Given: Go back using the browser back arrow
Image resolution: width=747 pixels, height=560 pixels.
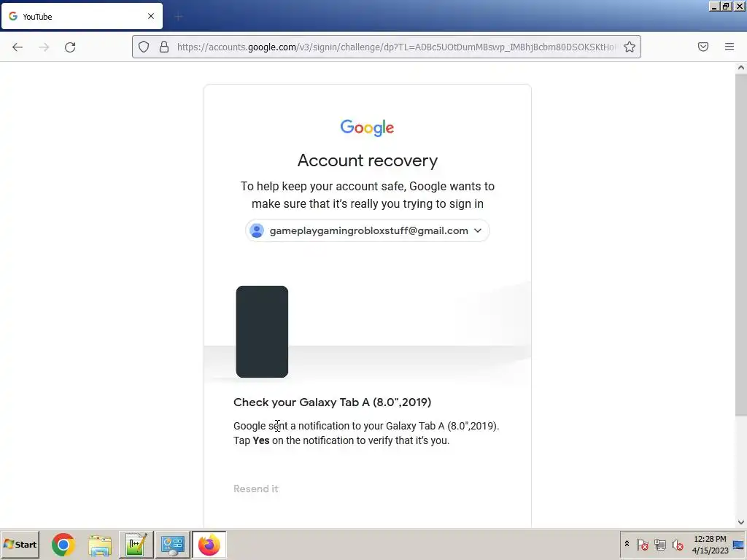Looking at the screenshot, I should click(18, 47).
